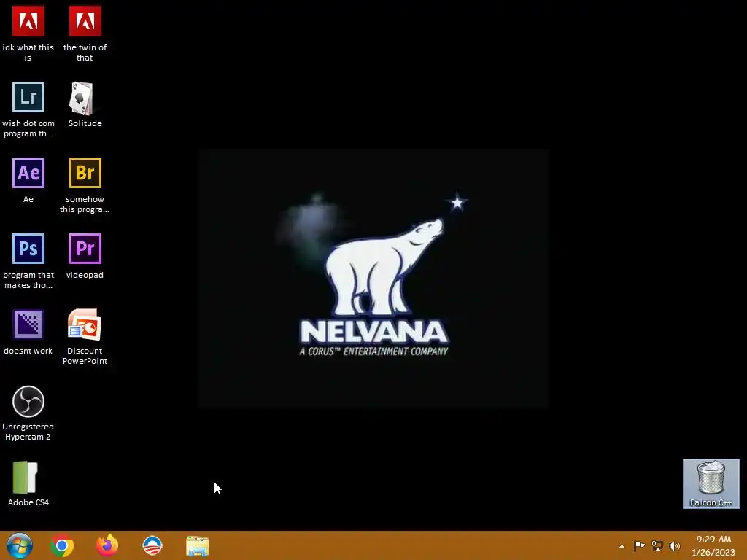Launch Google Chrome from the taskbar
Viewport: 747px width, 560px height.
62,546
